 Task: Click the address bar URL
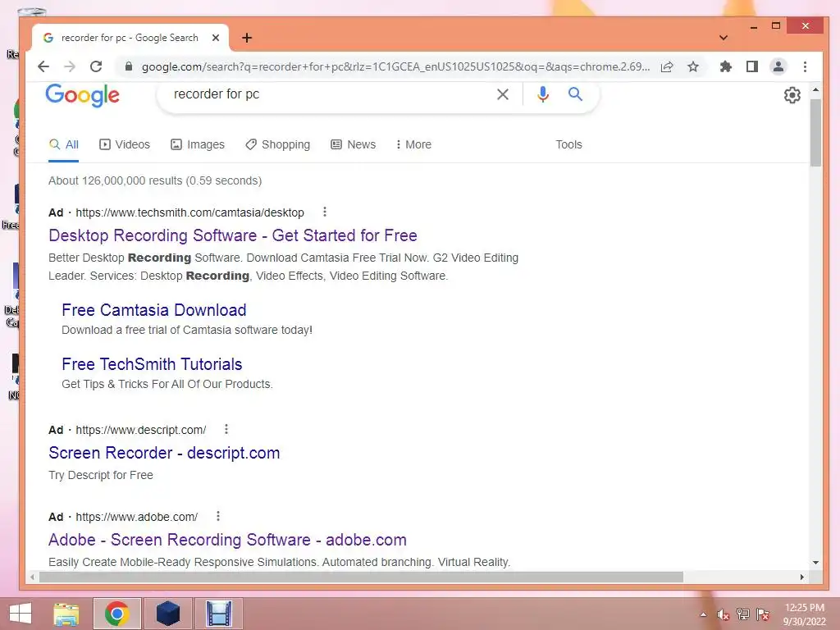tap(396, 66)
